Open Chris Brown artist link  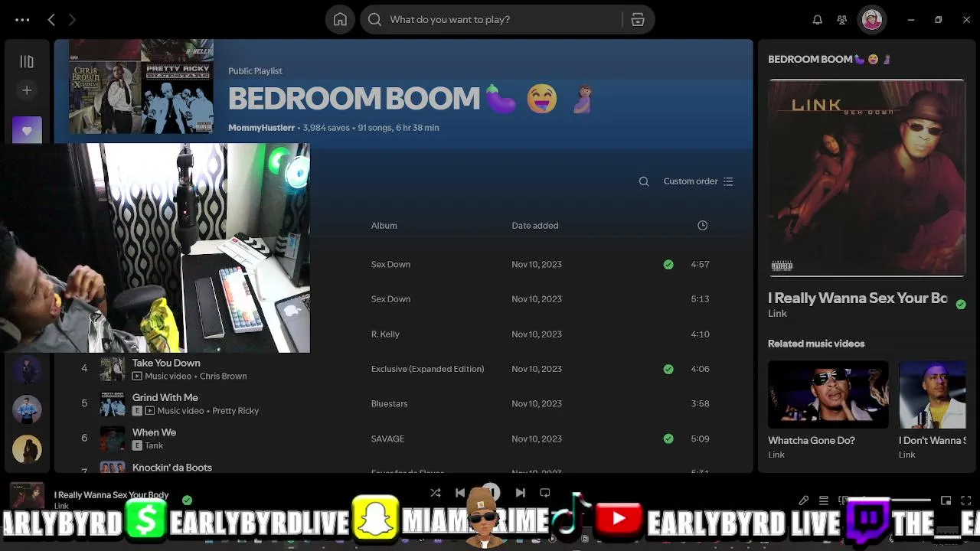tap(224, 377)
